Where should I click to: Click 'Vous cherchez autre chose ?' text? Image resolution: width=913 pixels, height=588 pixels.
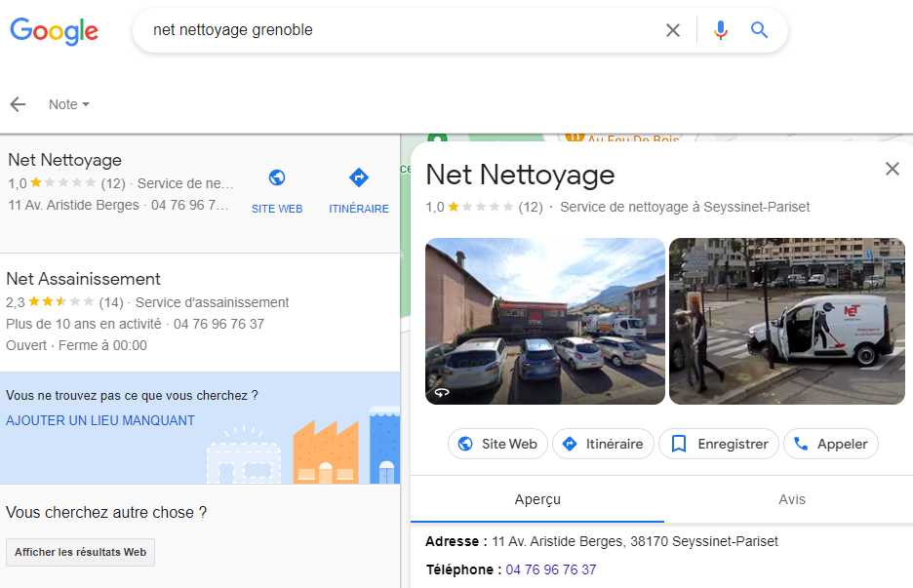pyautogui.click(x=106, y=512)
